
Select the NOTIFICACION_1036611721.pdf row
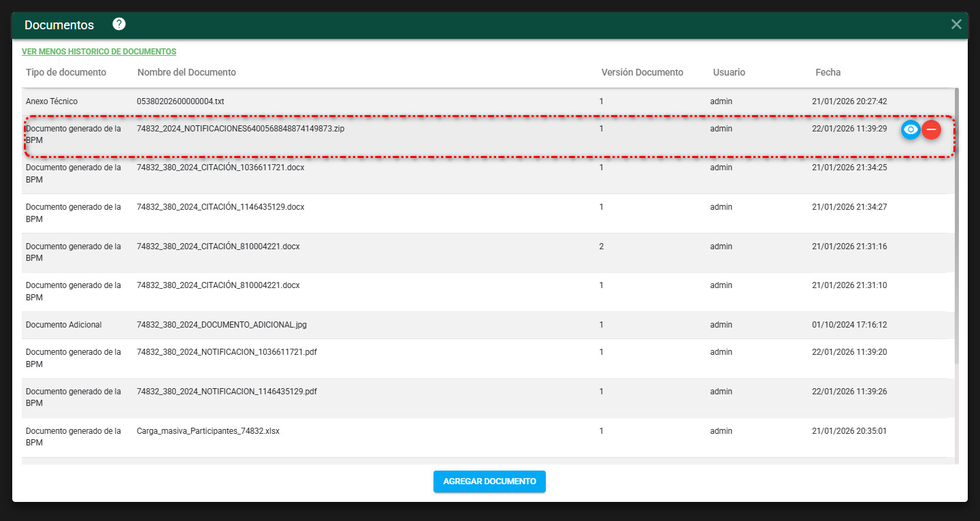[227, 352]
